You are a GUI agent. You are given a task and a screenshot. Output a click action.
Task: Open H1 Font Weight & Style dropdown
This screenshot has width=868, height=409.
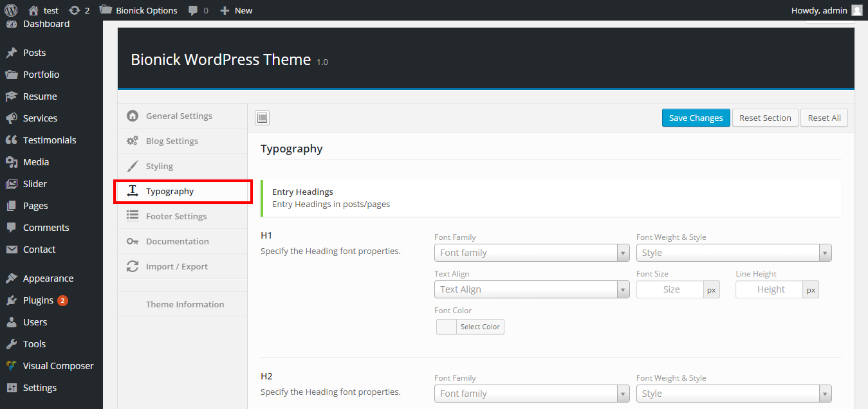point(734,253)
